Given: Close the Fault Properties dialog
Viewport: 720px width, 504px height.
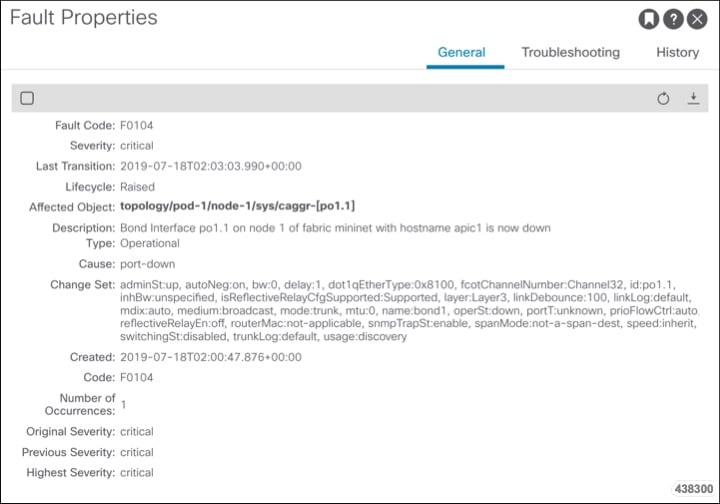Looking at the screenshot, I should click(x=697, y=19).
